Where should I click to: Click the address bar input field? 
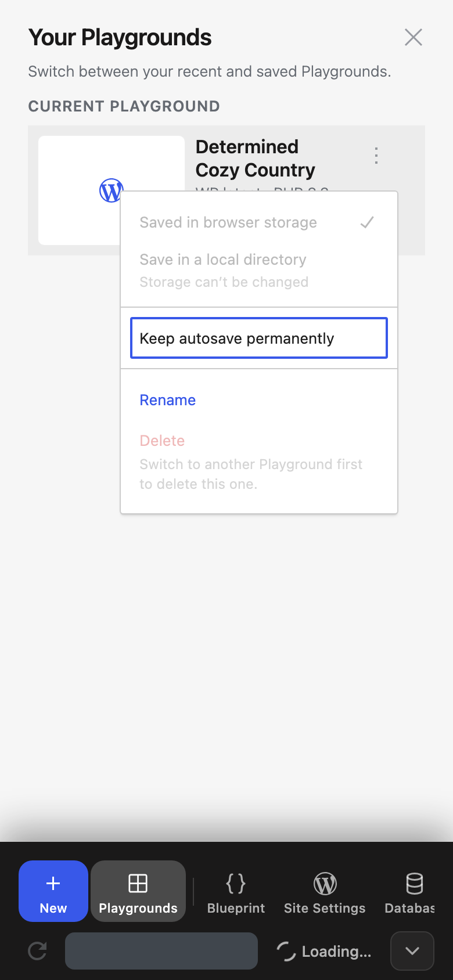point(161,950)
